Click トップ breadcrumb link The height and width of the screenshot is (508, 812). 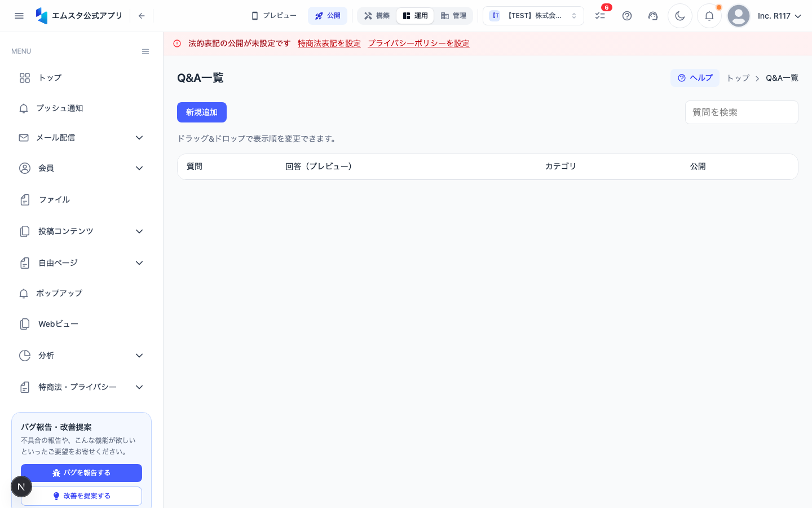(x=738, y=78)
